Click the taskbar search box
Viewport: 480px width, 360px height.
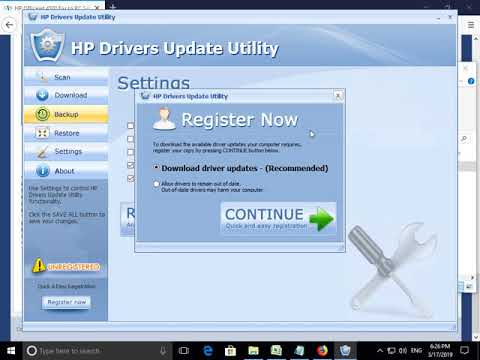(x=98, y=351)
